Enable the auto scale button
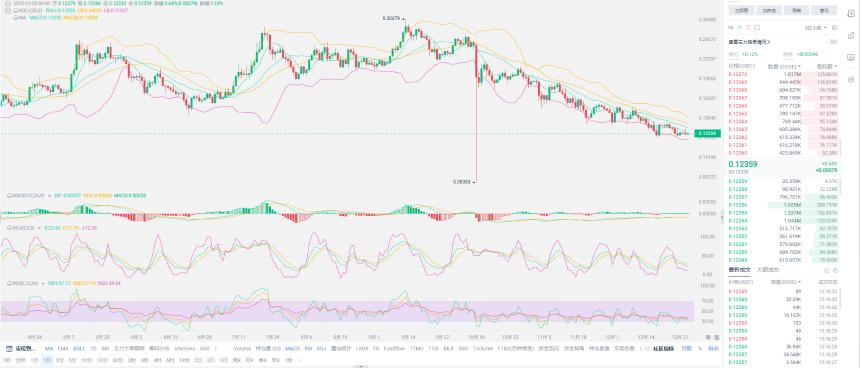This screenshot has height=368, width=860. 714,349
